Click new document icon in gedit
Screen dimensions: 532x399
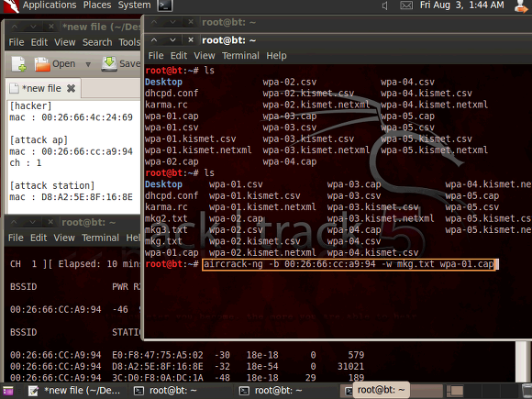point(18,64)
